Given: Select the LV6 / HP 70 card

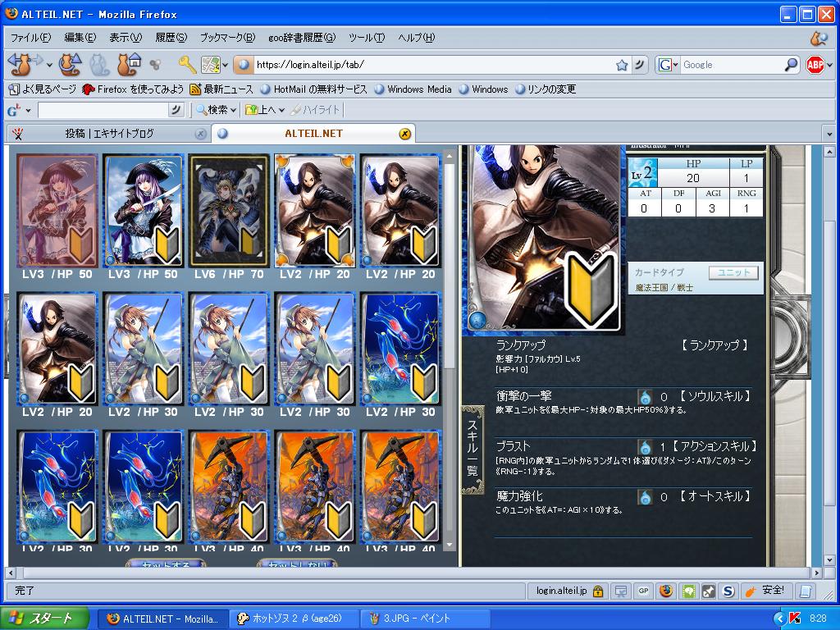Looking at the screenshot, I should (229, 211).
